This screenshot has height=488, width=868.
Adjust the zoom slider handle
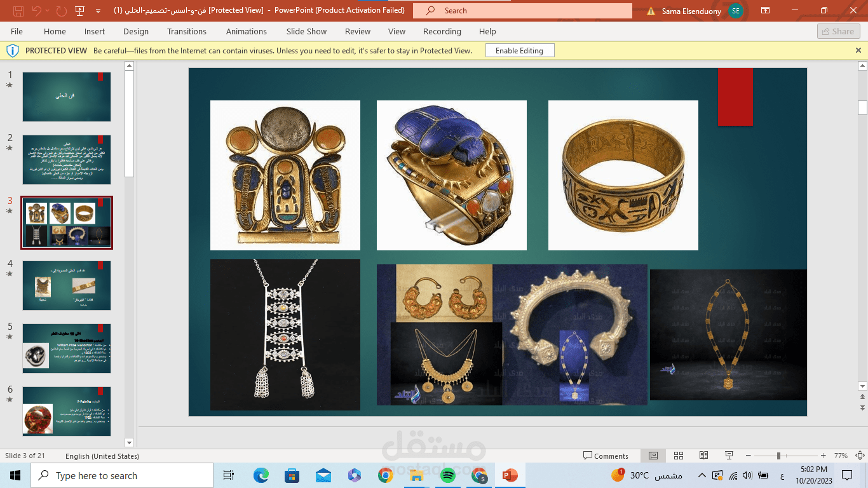(x=778, y=456)
